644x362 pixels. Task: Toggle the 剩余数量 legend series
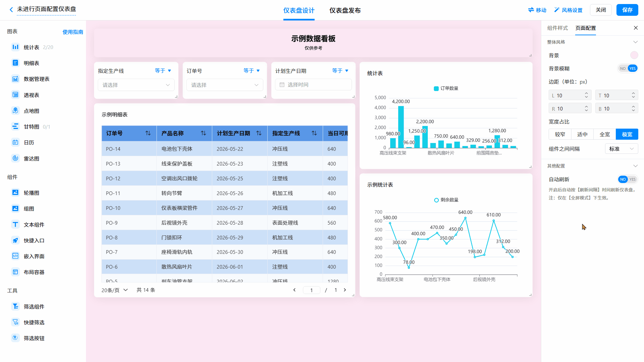pos(446,200)
